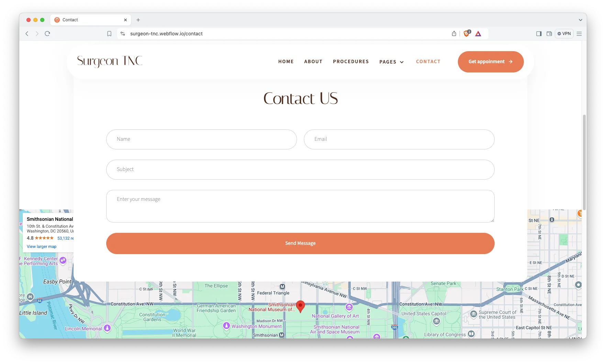Click the bookmark icon in the toolbar
This screenshot has height=364, width=606.
[x=109, y=34]
